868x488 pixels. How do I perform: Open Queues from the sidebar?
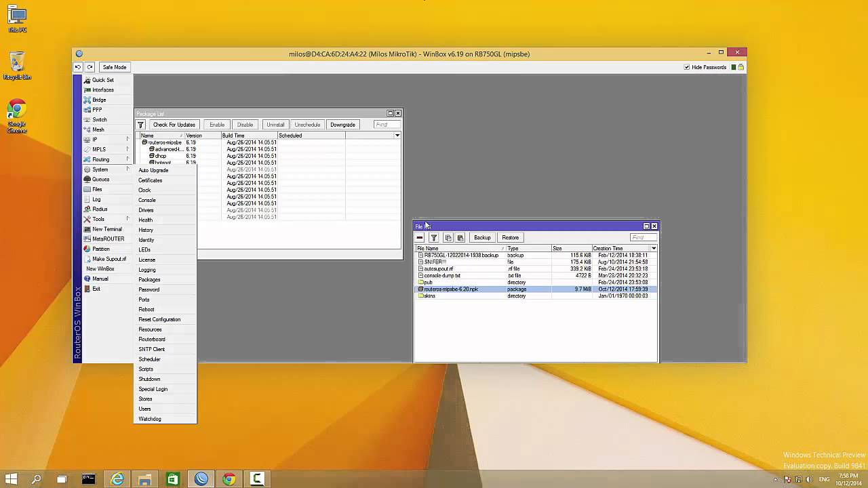tap(100, 180)
